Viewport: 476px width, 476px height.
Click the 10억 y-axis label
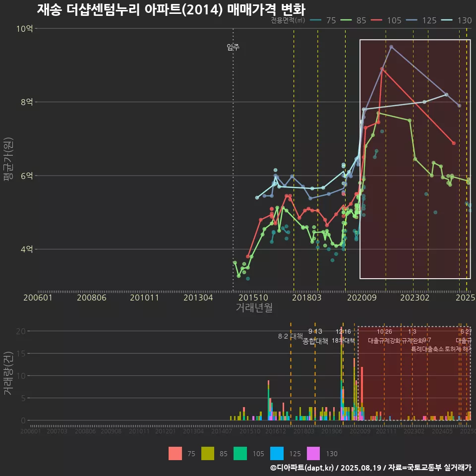tap(24, 29)
